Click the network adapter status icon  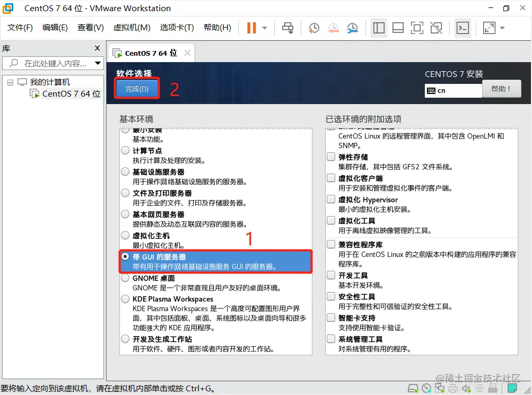(x=439, y=389)
